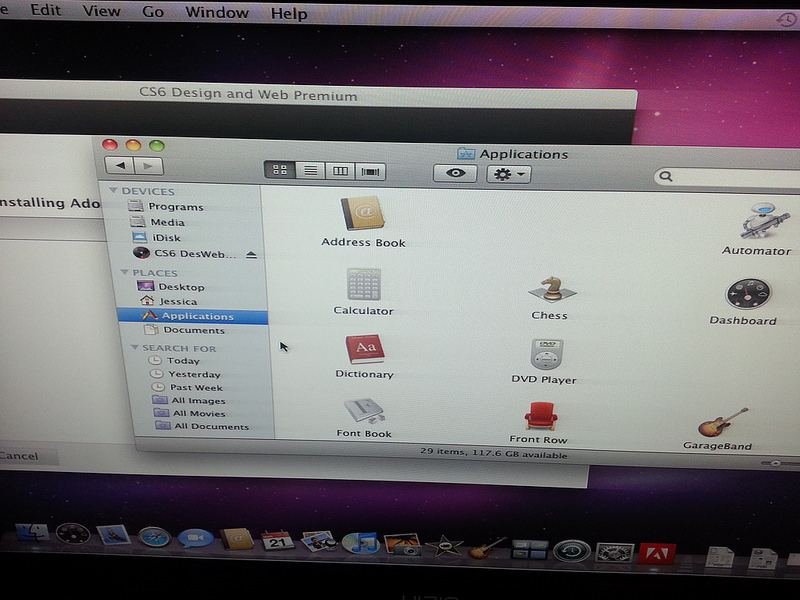Click the Quick Look eye button
Image resolution: width=800 pixels, height=600 pixels.
coord(455,173)
